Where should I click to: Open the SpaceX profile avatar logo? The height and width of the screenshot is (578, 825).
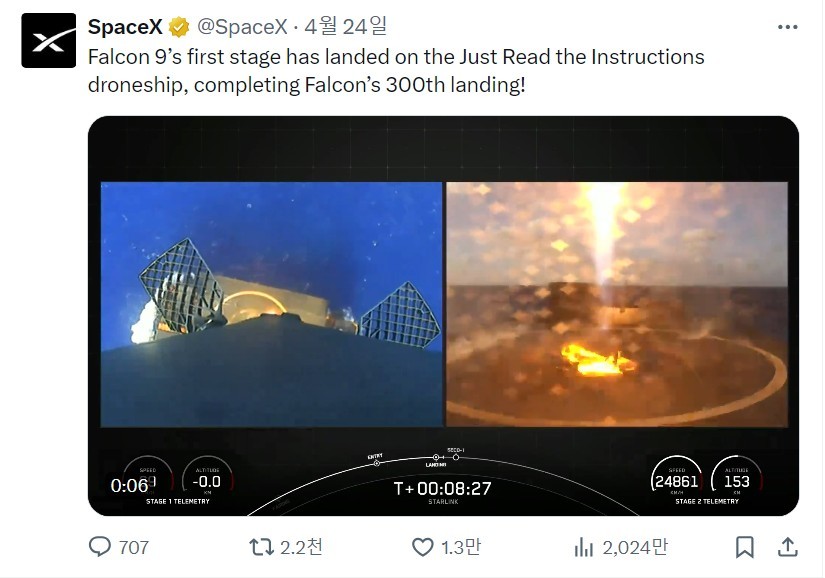48,40
